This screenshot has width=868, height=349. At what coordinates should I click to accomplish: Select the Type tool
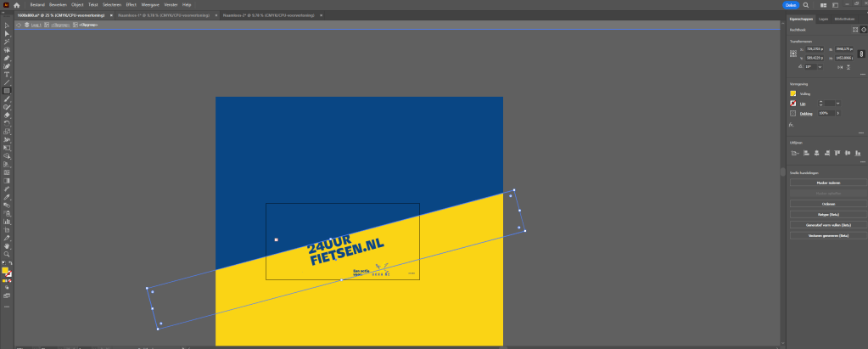point(7,74)
